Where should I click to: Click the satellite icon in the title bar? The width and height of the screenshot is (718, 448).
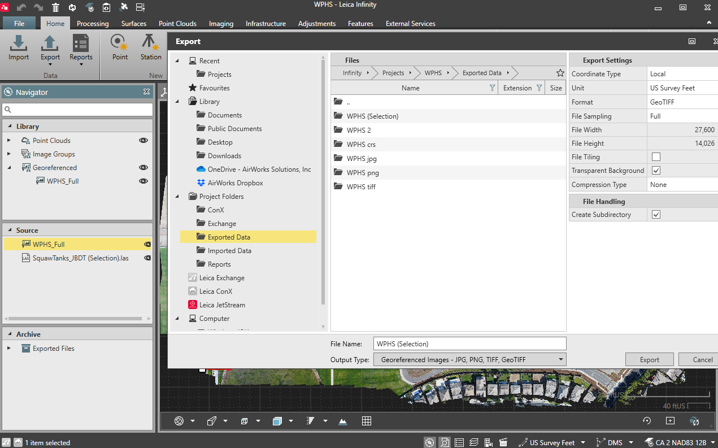tap(124, 7)
